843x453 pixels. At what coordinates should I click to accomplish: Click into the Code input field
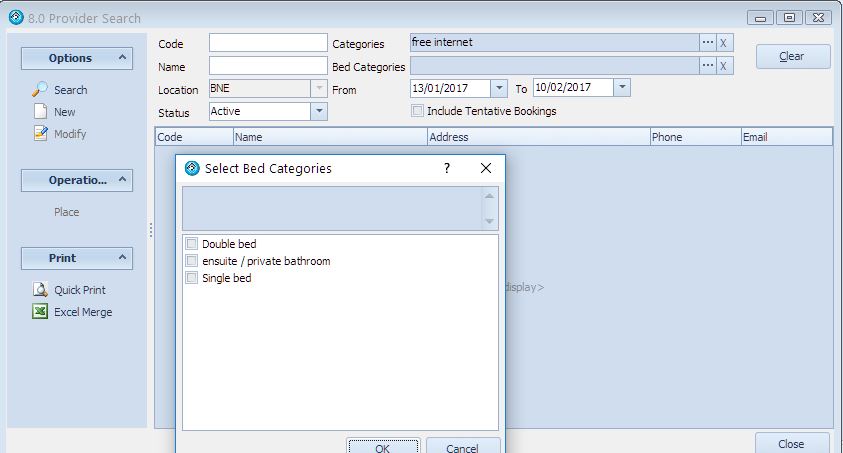click(267, 43)
